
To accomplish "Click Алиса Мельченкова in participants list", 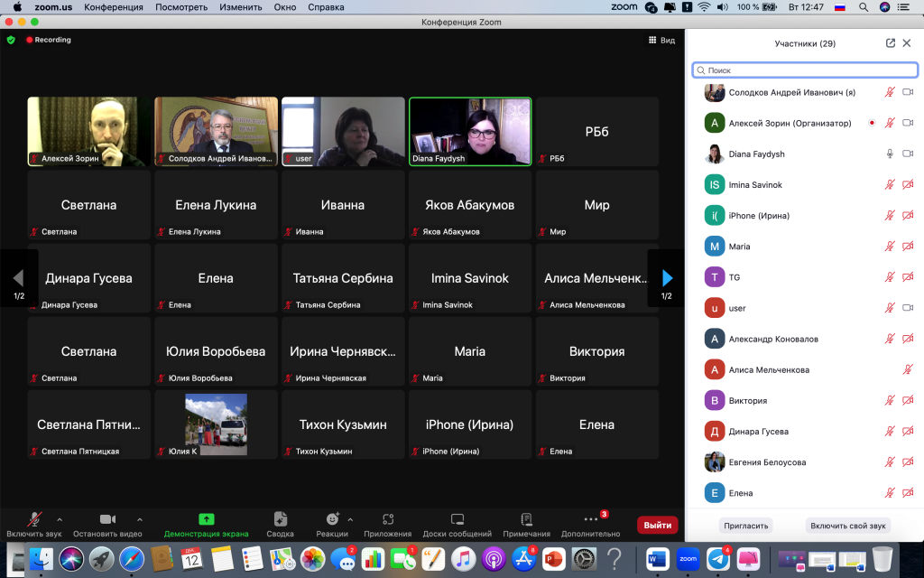I will pyautogui.click(x=805, y=369).
